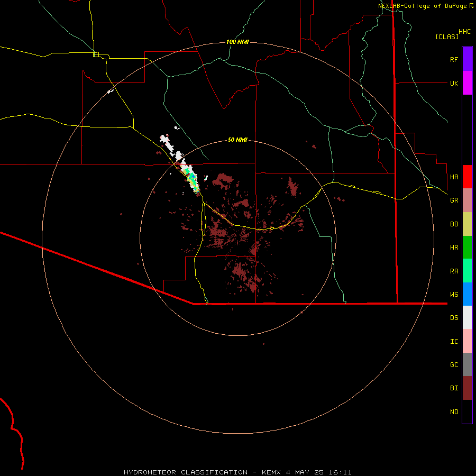Select the GC gray legend swatch
This screenshot has width=476, height=476.
[467, 364]
